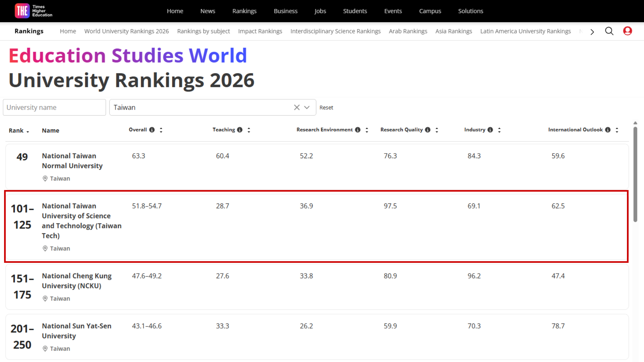This screenshot has height=362, width=644.
Task: Sort table by Teaching score
Action: tap(249, 130)
